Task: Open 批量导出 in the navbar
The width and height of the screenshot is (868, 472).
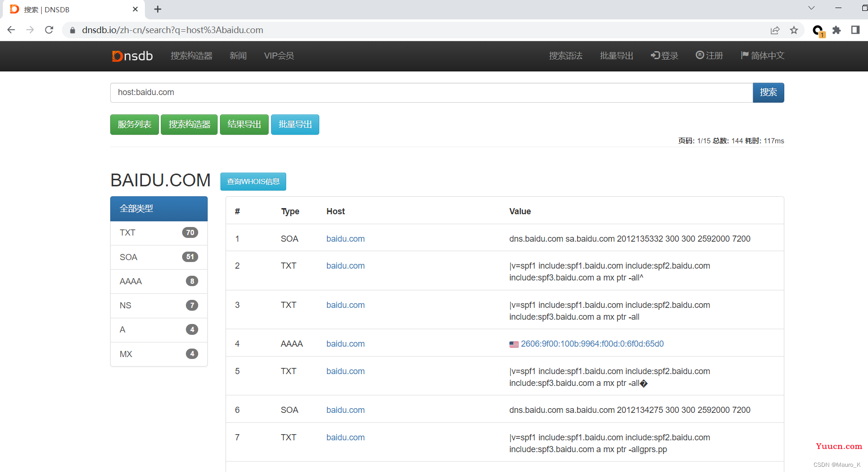Action: coord(617,56)
